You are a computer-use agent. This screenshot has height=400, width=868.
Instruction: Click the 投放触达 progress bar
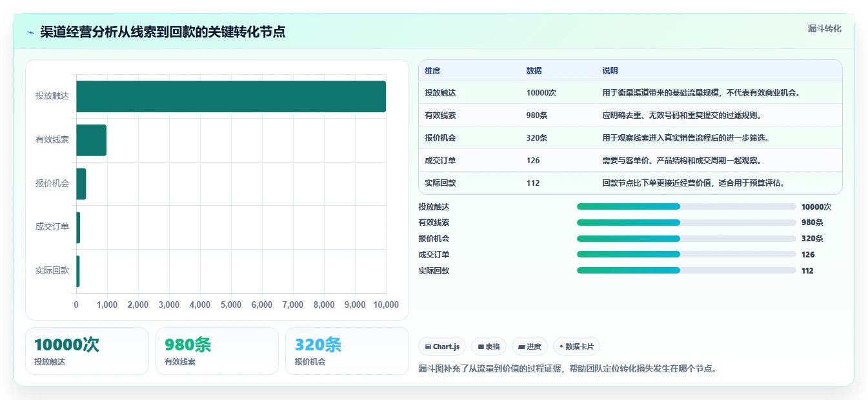pyautogui.click(x=687, y=206)
